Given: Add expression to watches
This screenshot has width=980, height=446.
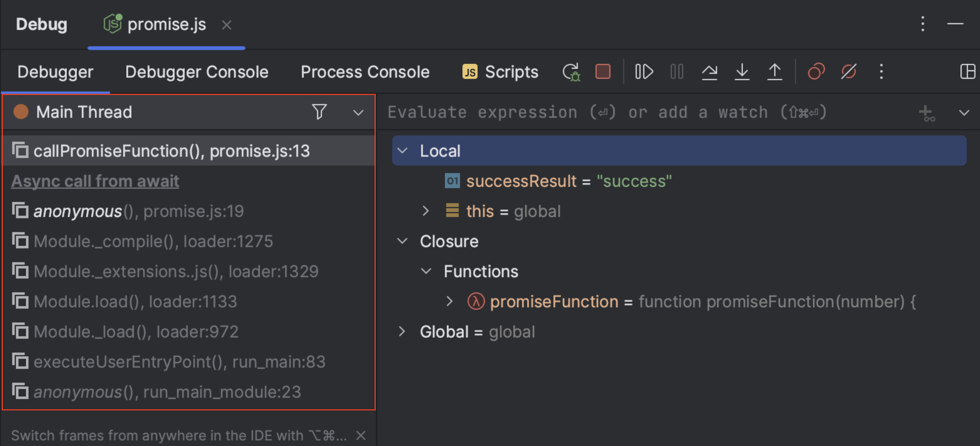Looking at the screenshot, I should pos(927,113).
